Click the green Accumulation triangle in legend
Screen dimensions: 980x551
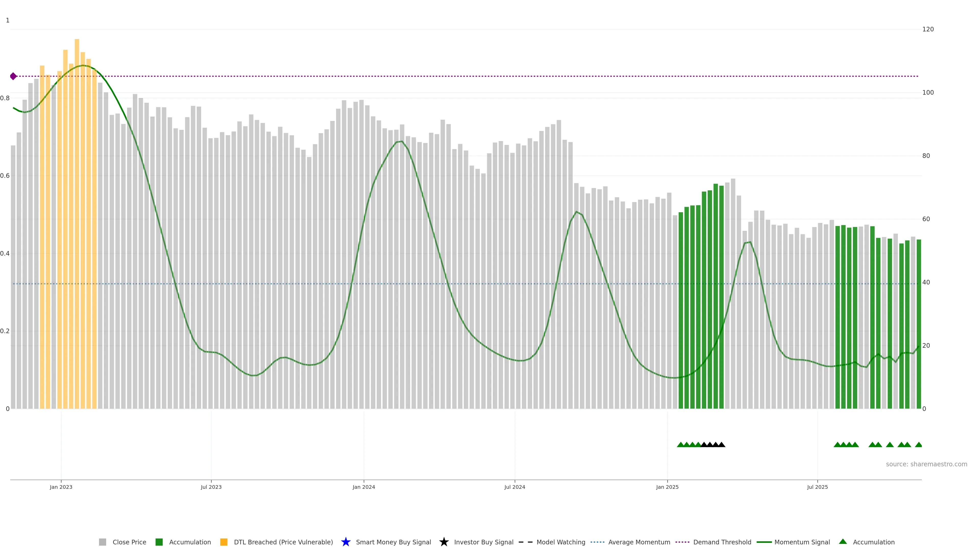843,542
